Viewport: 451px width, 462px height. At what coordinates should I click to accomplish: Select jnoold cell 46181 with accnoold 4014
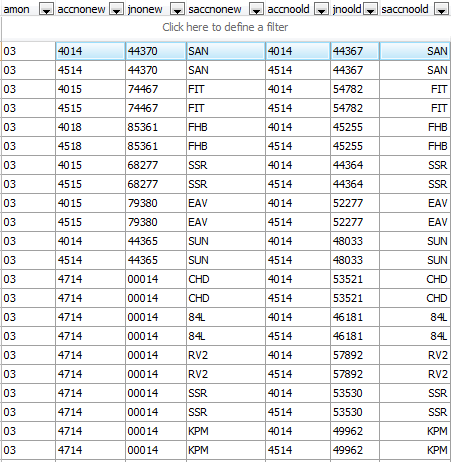coord(355,317)
